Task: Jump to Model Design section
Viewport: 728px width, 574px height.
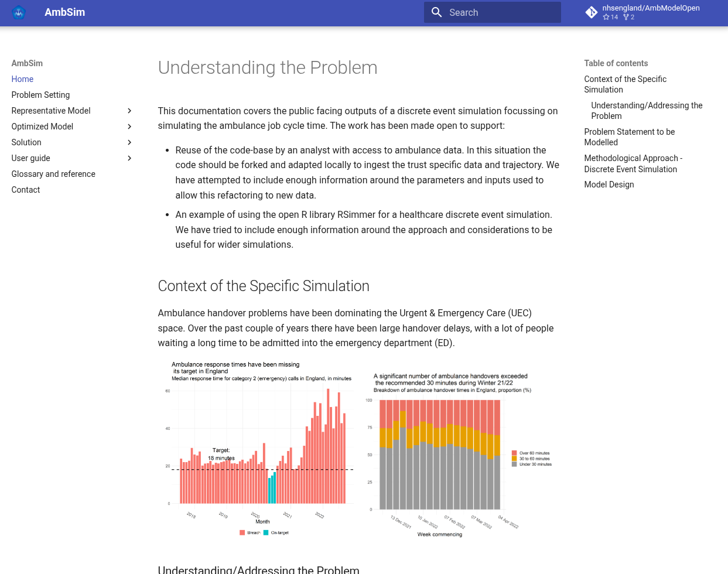Action: (609, 184)
